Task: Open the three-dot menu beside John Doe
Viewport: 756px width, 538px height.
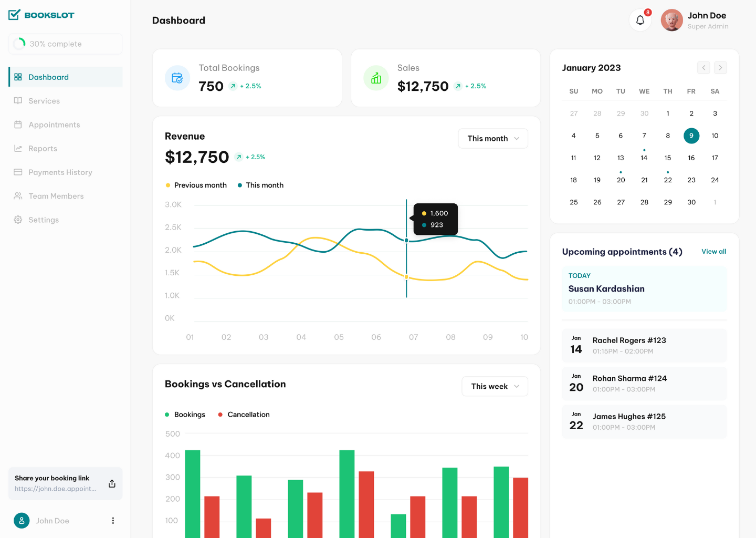Action: (x=113, y=521)
